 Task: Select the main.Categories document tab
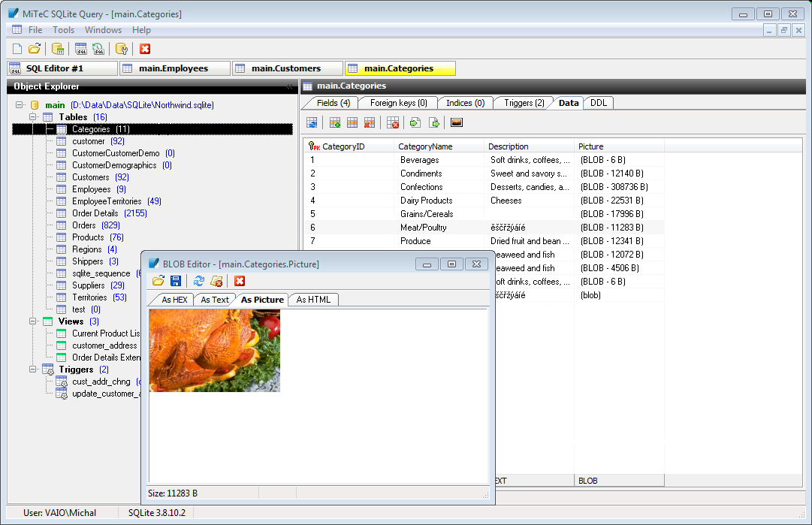tap(400, 68)
